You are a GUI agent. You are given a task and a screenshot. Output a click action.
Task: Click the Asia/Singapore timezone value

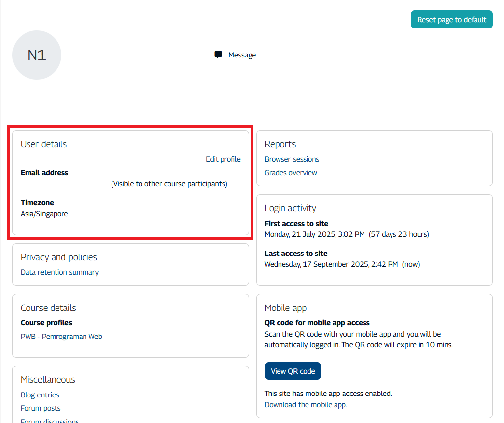pos(44,214)
